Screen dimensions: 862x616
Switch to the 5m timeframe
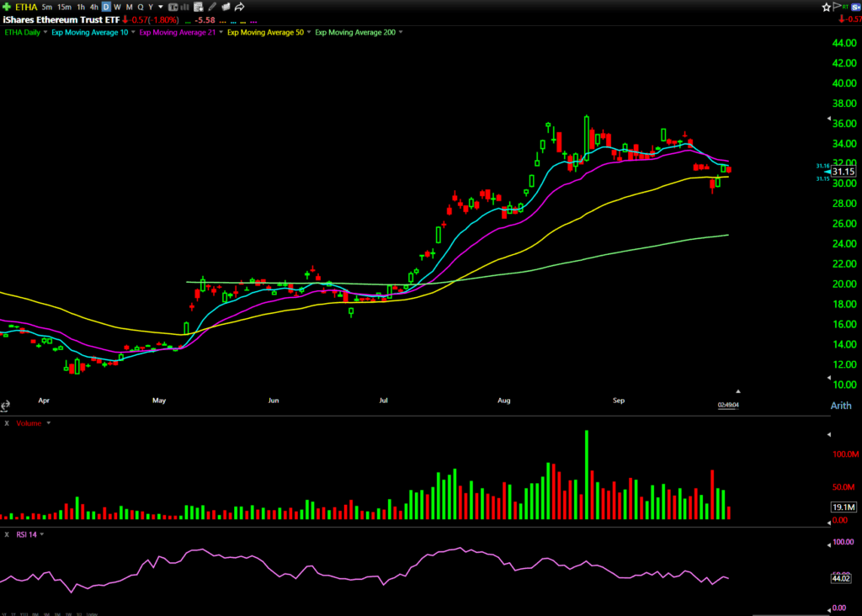(47, 7)
